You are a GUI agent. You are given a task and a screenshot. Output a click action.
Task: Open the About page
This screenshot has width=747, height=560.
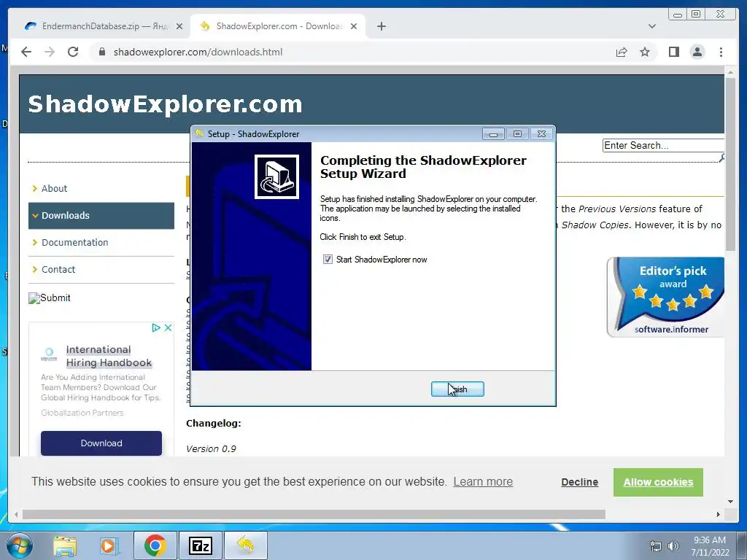pos(54,189)
